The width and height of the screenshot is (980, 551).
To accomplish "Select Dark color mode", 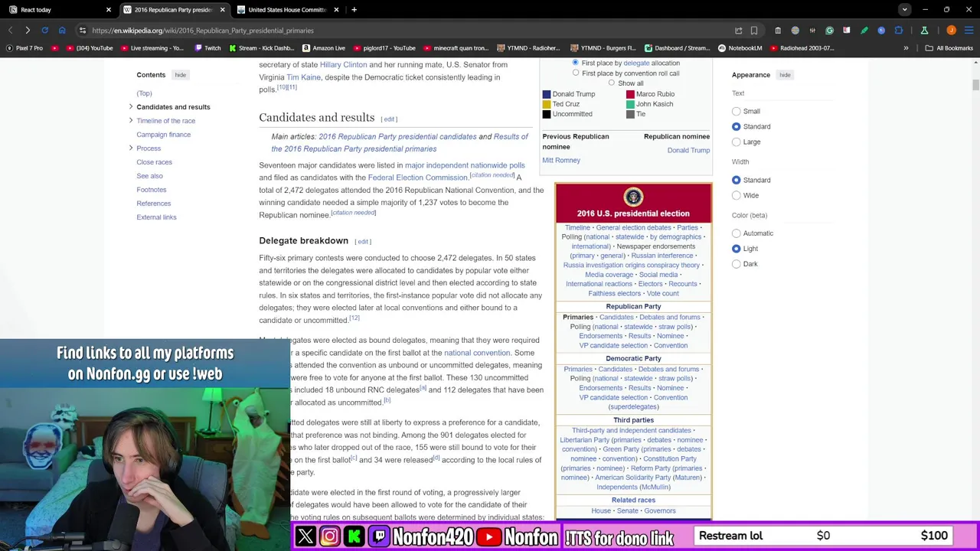I will point(737,264).
